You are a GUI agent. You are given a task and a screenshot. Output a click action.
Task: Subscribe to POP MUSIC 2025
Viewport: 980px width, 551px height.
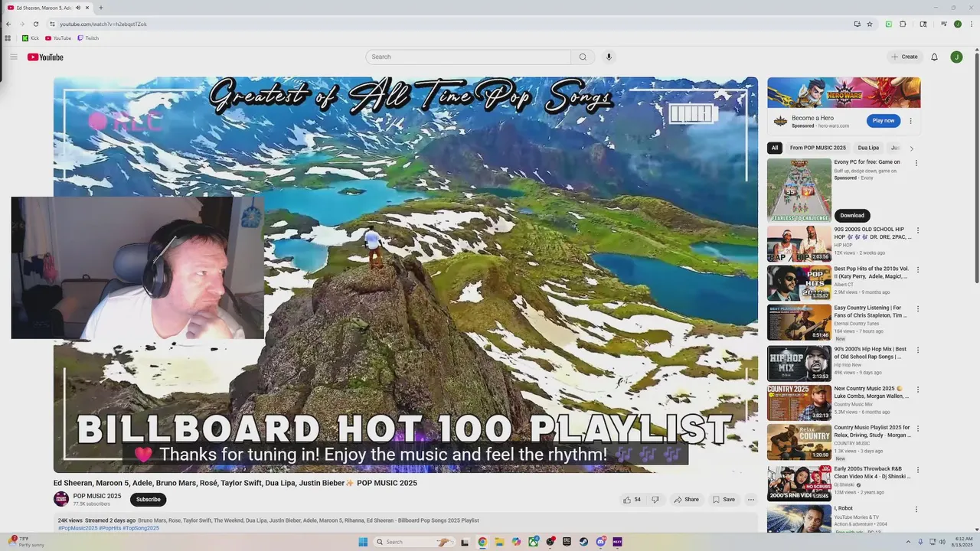point(149,500)
